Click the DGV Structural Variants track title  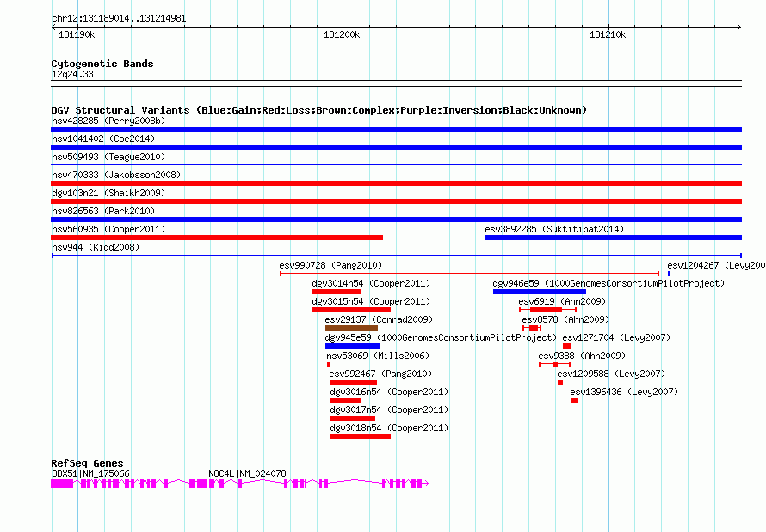(x=319, y=110)
